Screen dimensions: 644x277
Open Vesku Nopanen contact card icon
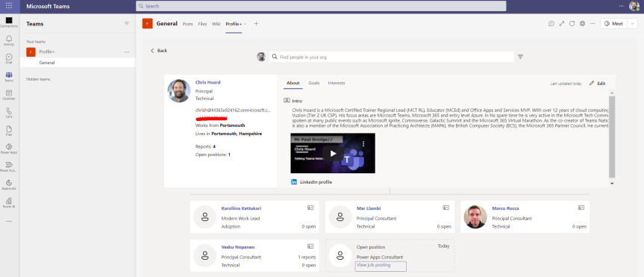click(310, 246)
